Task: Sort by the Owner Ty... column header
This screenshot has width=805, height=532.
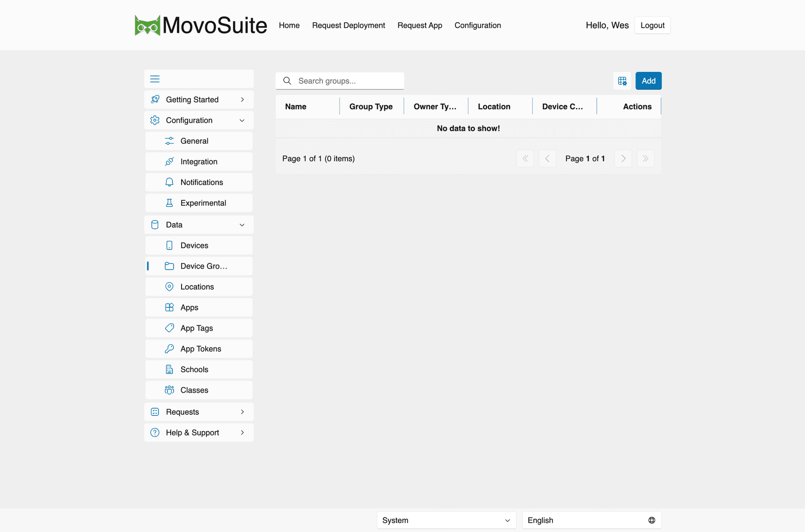Action: (x=436, y=107)
